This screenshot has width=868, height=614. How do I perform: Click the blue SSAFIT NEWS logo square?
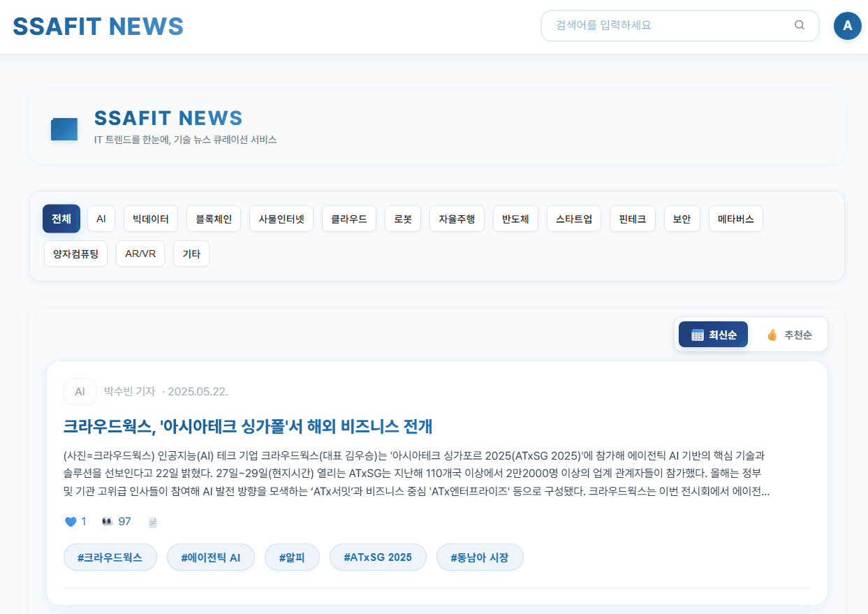(64, 129)
